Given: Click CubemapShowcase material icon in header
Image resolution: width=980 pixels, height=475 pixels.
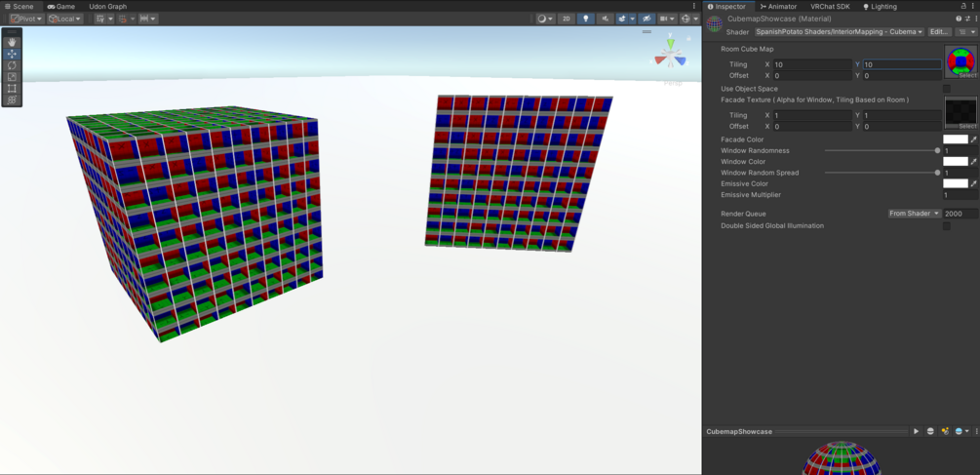Looking at the screenshot, I should (x=715, y=24).
